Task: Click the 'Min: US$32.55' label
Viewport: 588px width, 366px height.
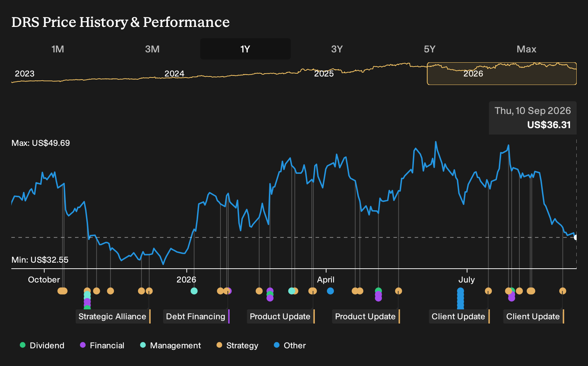Action: (x=40, y=260)
